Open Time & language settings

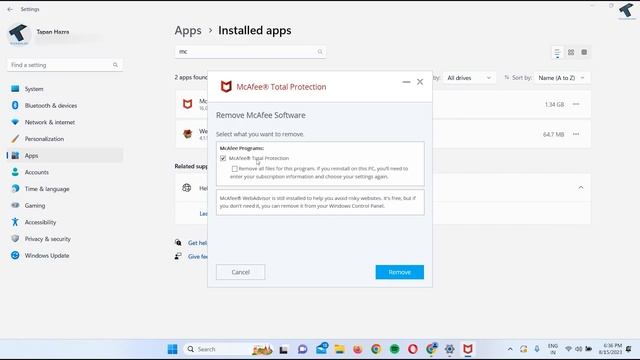[65, 189]
